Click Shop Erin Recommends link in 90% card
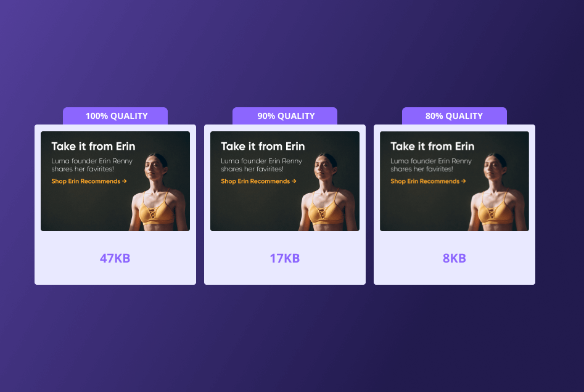584x392 pixels. (258, 181)
